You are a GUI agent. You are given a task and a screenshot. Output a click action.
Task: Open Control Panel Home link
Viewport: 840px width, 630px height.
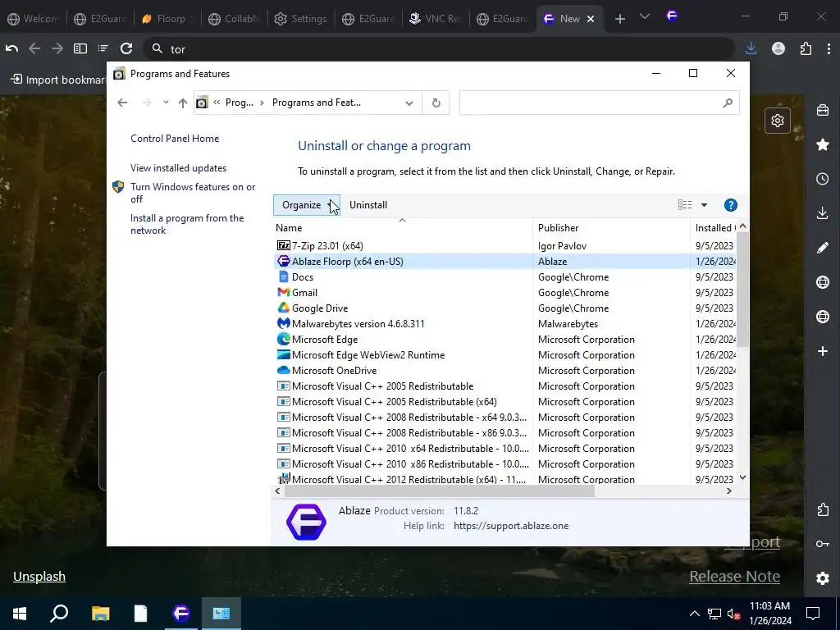click(175, 139)
